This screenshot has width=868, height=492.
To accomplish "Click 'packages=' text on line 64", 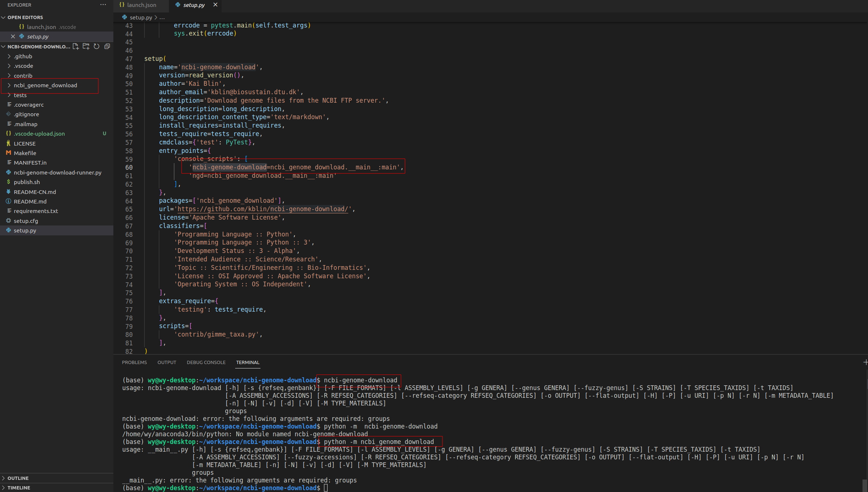I will point(176,201).
